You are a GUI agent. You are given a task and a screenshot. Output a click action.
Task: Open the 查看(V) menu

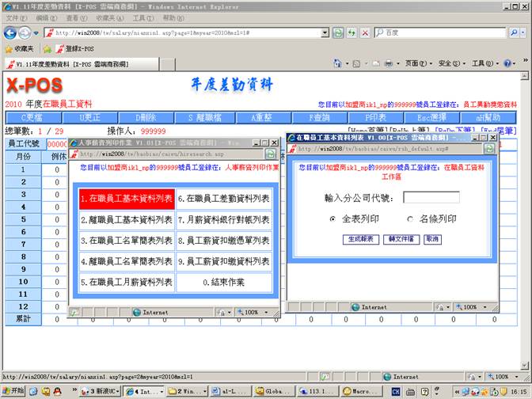[x=77, y=17]
